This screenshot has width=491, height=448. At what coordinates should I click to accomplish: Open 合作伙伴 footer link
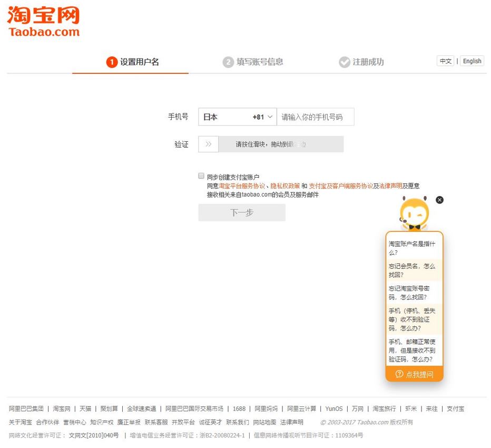pos(47,422)
